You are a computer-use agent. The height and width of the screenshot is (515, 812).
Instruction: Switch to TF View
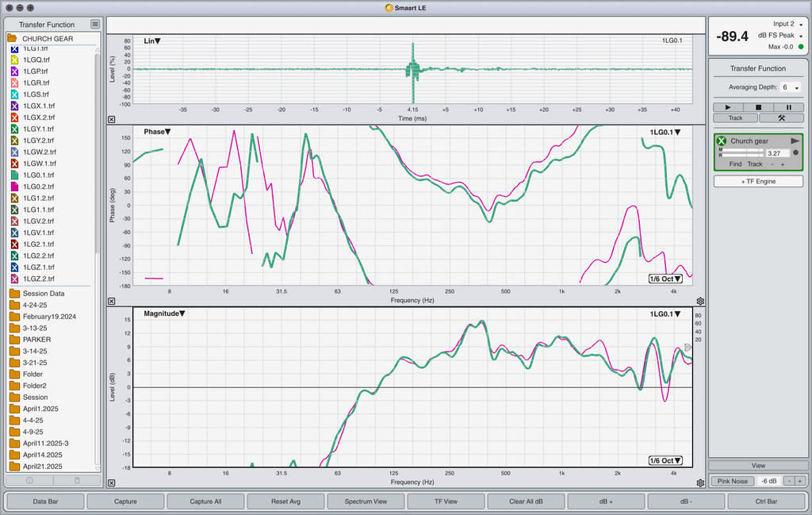pyautogui.click(x=446, y=502)
